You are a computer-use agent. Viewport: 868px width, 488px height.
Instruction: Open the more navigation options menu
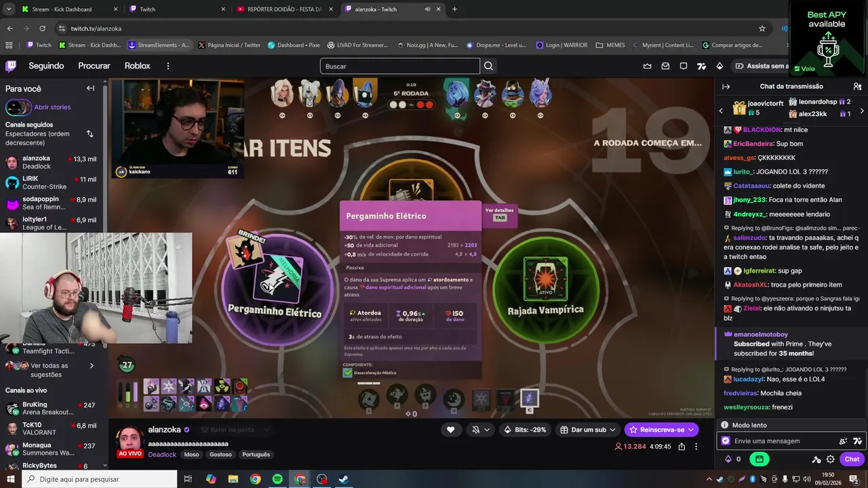click(x=168, y=66)
